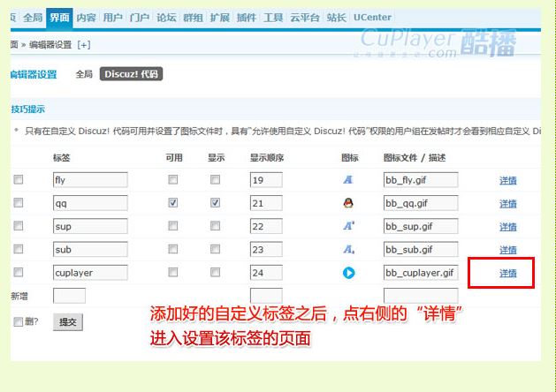Click the sub tag name field
The image size is (556, 392).
tap(90, 250)
